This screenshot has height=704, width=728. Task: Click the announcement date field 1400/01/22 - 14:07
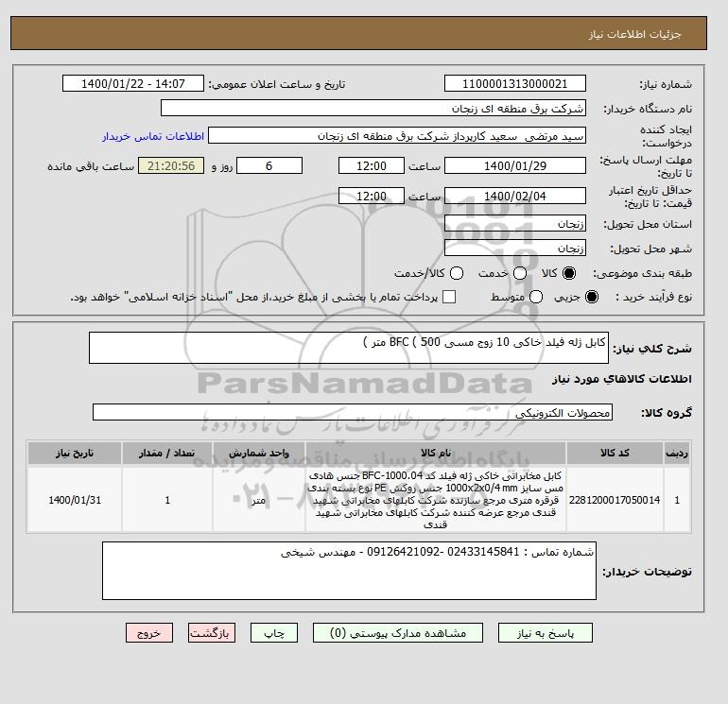(133, 83)
